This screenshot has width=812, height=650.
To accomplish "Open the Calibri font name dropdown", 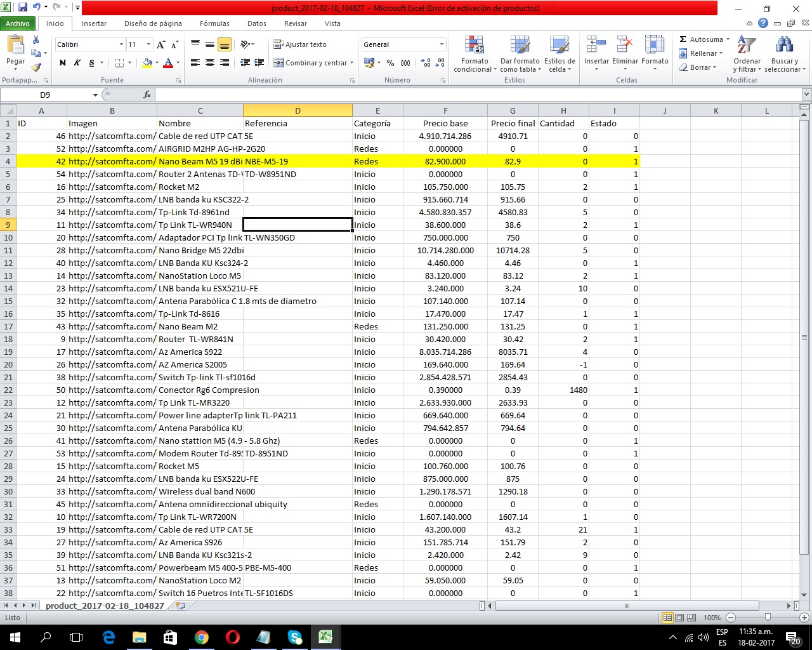I will (121, 44).
